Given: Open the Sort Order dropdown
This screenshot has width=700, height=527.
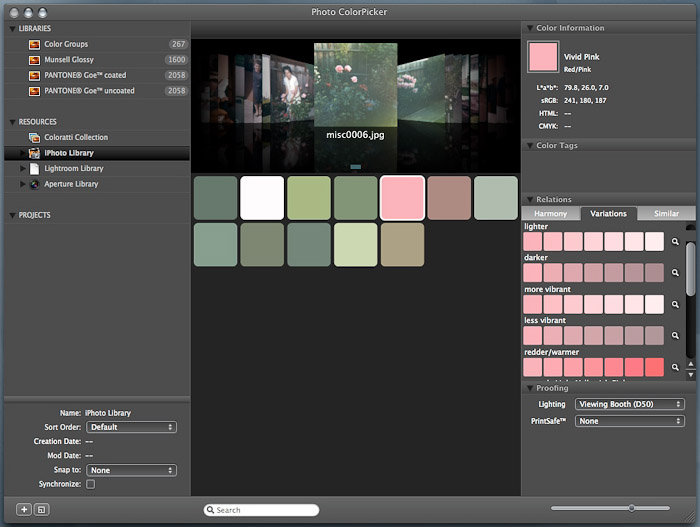Looking at the screenshot, I should 131,427.
